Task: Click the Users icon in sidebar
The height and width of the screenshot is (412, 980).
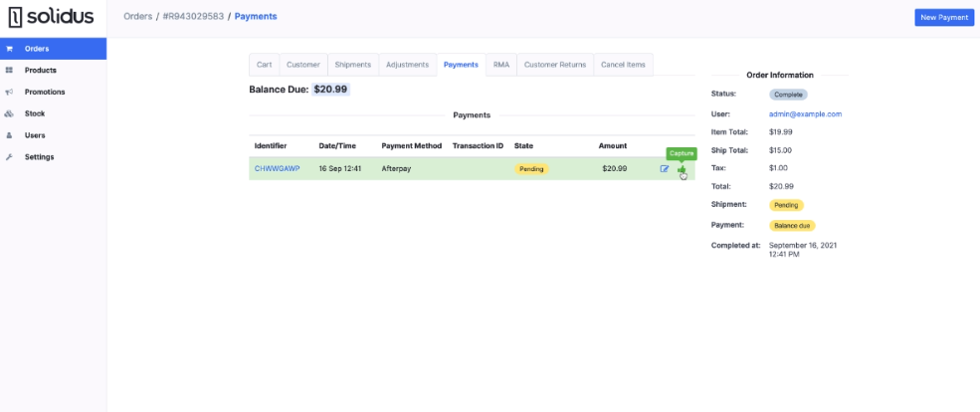Action: click(10, 135)
